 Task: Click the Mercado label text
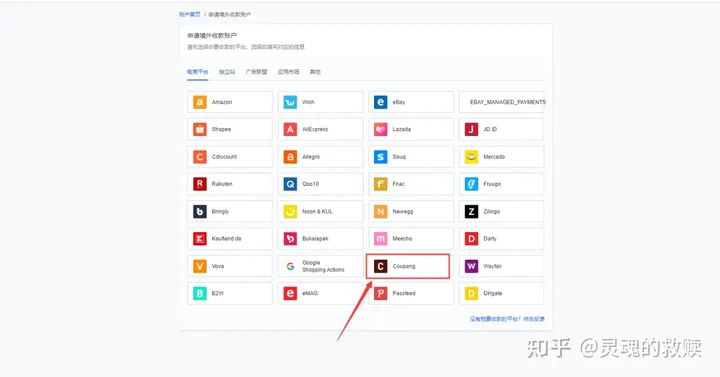pyautogui.click(x=494, y=157)
